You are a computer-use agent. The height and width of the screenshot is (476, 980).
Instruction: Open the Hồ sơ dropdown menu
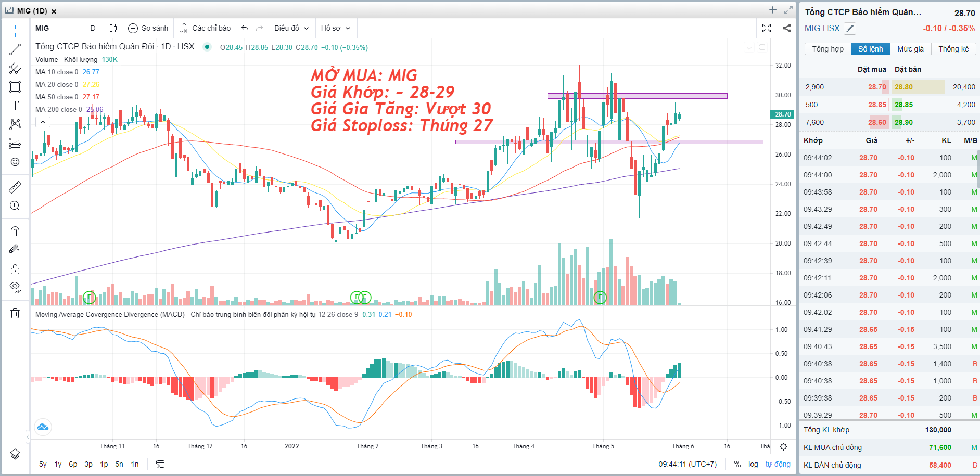point(336,28)
